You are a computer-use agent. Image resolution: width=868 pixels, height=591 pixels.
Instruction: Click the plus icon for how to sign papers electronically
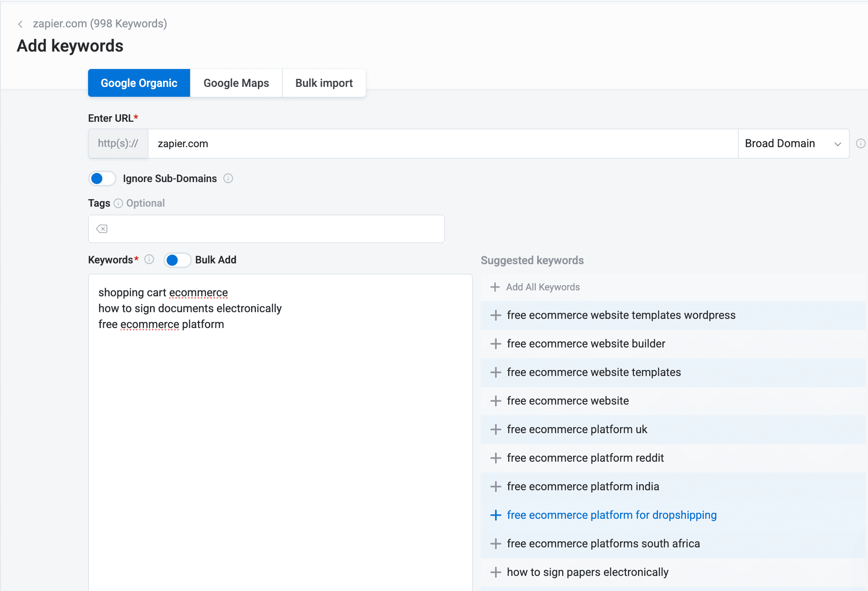pyautogui.click(x=495, y=572)
